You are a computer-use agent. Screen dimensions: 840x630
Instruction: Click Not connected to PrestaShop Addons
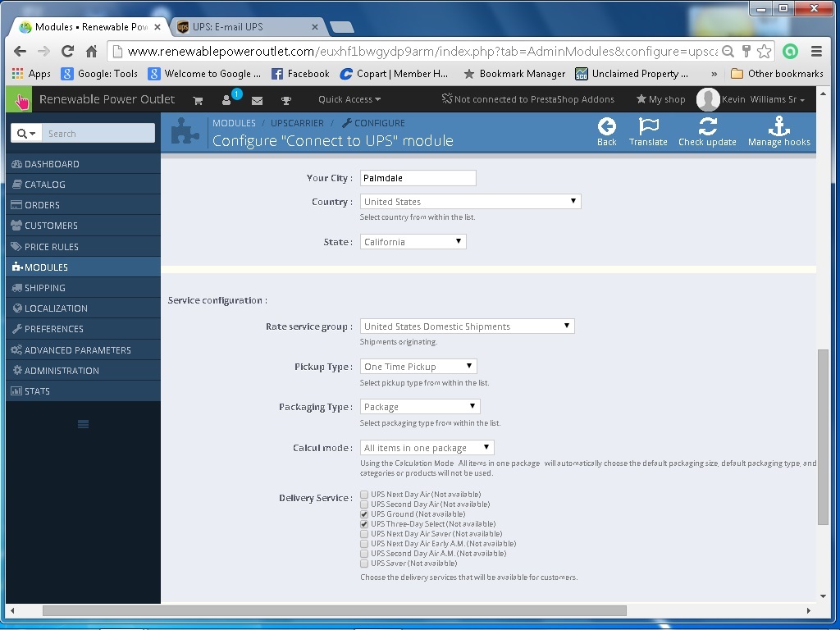(527, 99)
